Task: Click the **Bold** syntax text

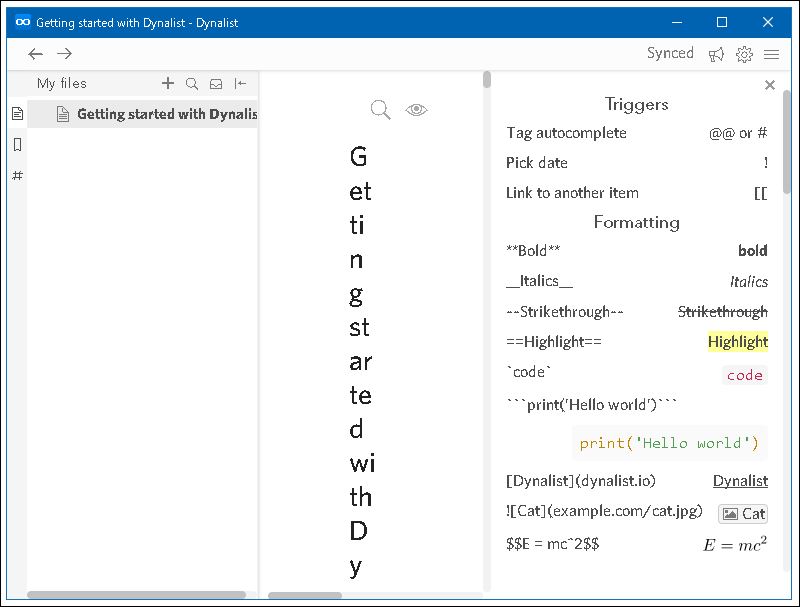Action: tap(533, 251)
